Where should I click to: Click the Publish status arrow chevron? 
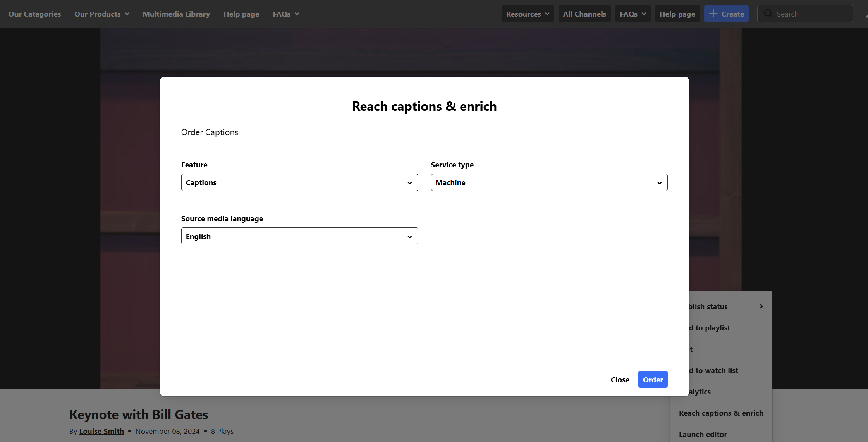(761, 306)
